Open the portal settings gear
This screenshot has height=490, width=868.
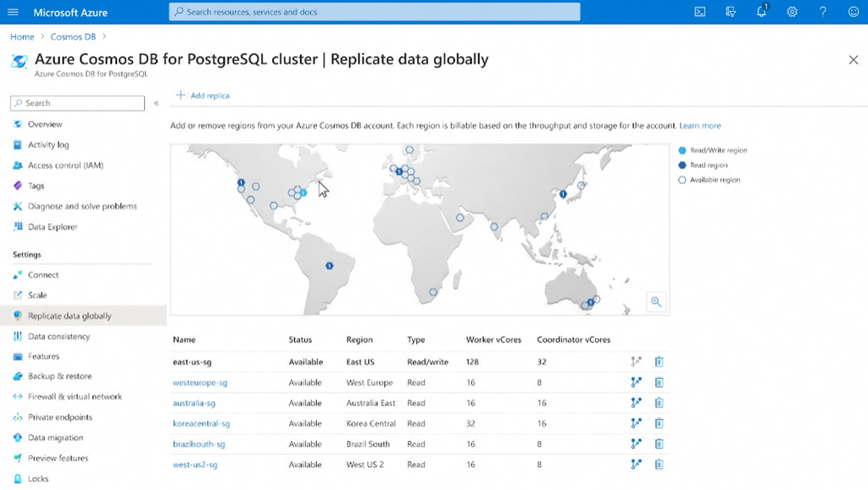pos(792,12)
